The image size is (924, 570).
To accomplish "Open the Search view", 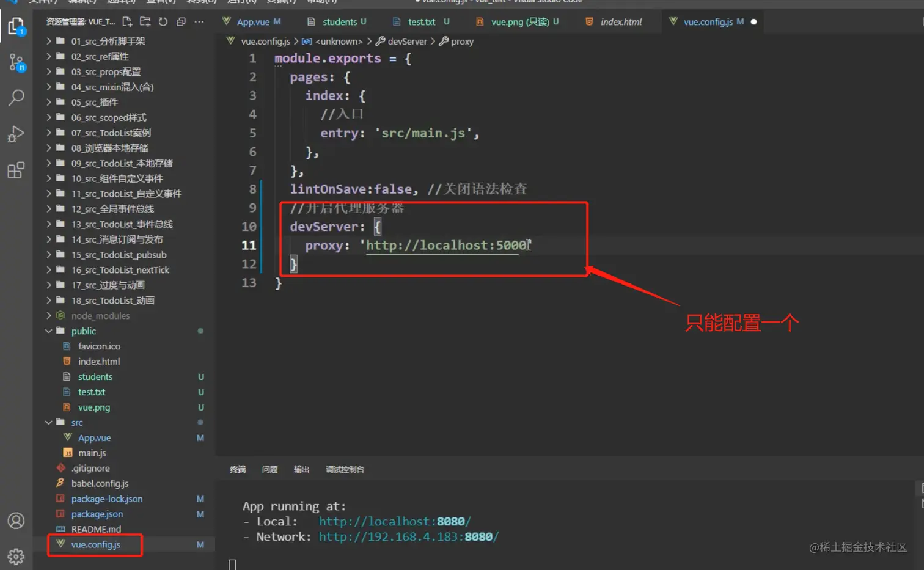I will (x=16, y=98).
